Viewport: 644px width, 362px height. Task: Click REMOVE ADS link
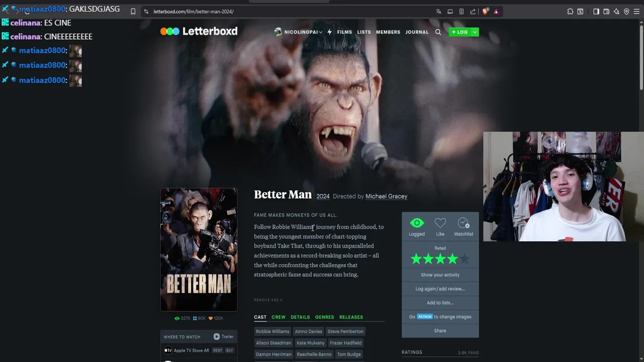[268, 300]
